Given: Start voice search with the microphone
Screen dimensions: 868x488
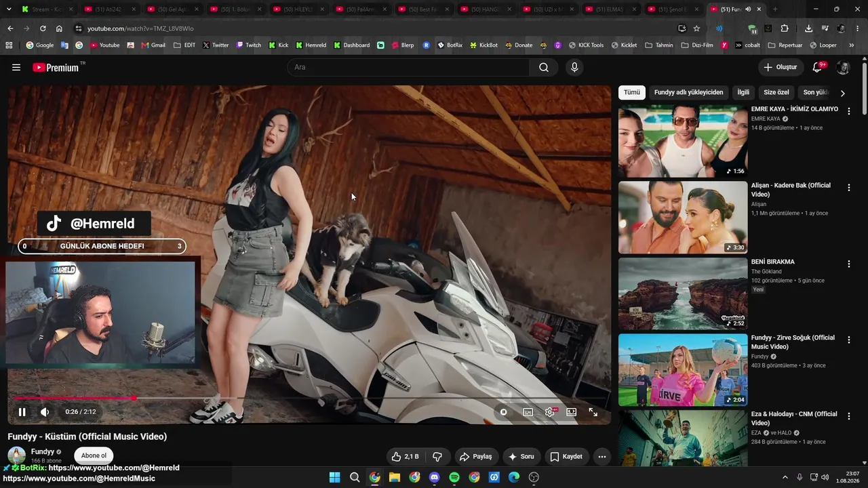Looking at the screenshot, I should (x=574, y=67).
